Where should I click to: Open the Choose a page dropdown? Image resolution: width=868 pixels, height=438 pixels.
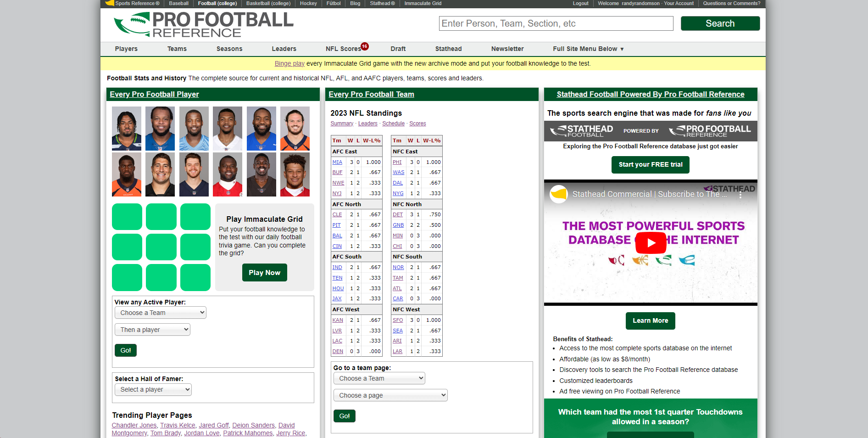click(x=390, y=395)
